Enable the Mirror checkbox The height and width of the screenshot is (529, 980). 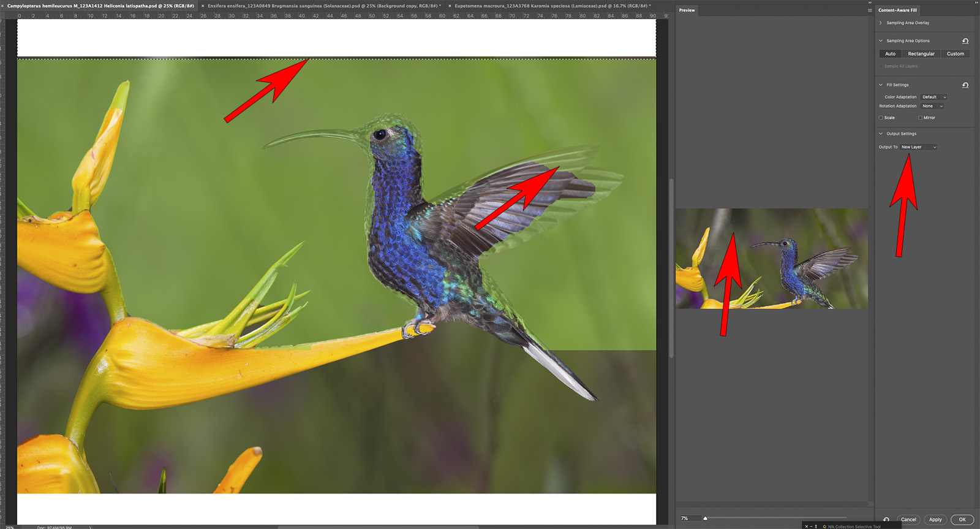[920, 118]
